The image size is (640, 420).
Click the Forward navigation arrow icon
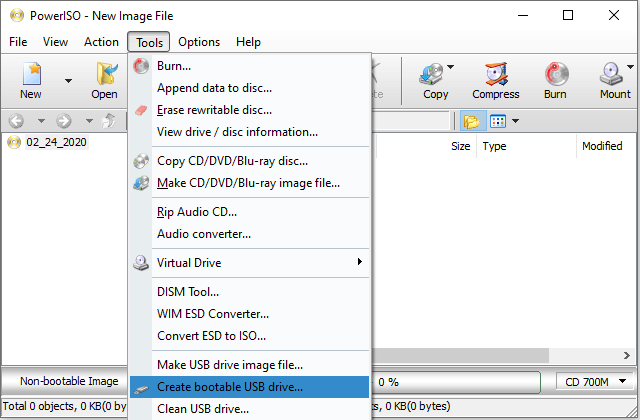click(64, 121)
